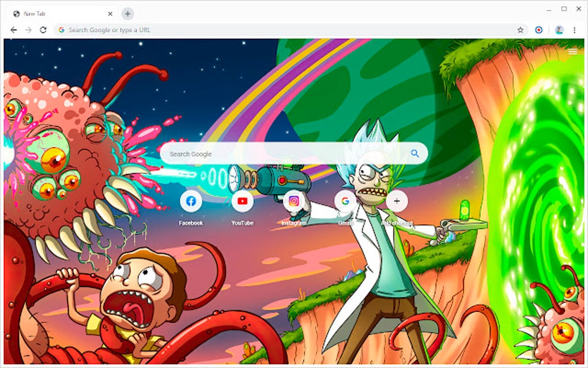588x368 pixels.
Task: Click the YouTube label text
Action: click(x=242, y=223)
